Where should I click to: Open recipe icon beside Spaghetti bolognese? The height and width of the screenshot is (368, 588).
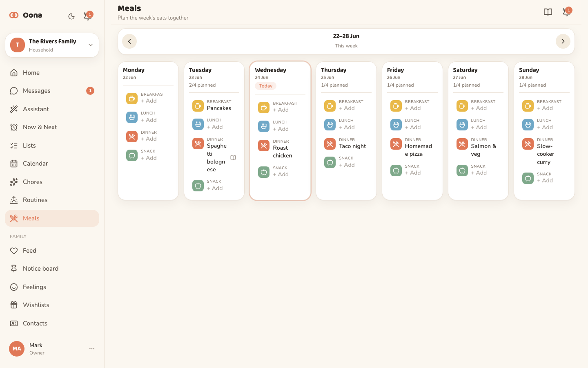coord(233,158)
